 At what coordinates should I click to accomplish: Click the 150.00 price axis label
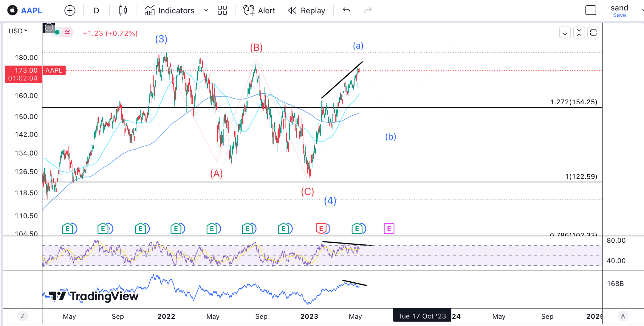point(26,117)
